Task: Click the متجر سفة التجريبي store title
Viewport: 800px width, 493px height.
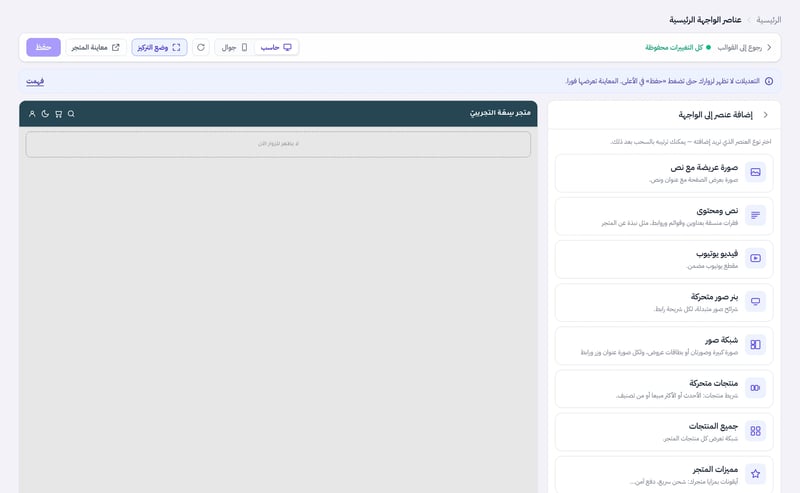Action: [500, 112]
